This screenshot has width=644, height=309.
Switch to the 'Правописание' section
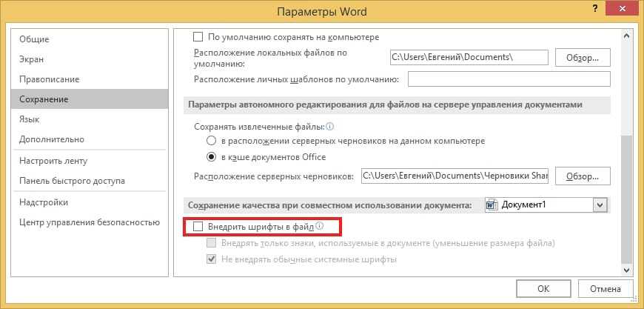49,79
